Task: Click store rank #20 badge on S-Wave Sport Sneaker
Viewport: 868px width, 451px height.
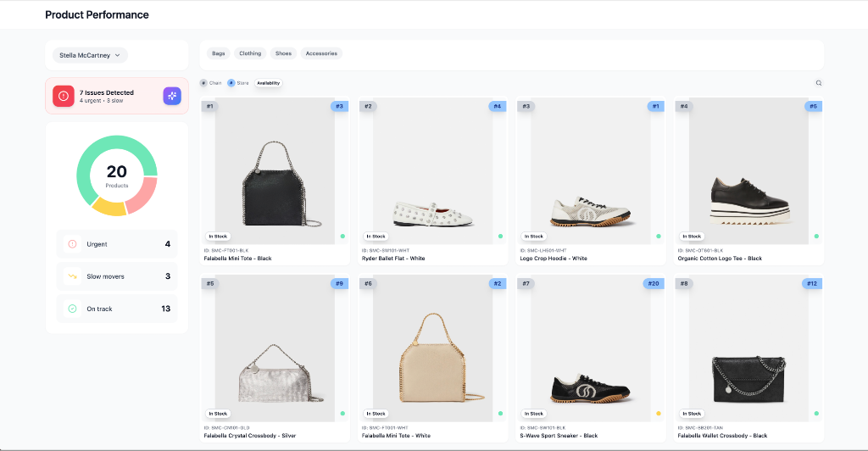Action: (654, 283)
